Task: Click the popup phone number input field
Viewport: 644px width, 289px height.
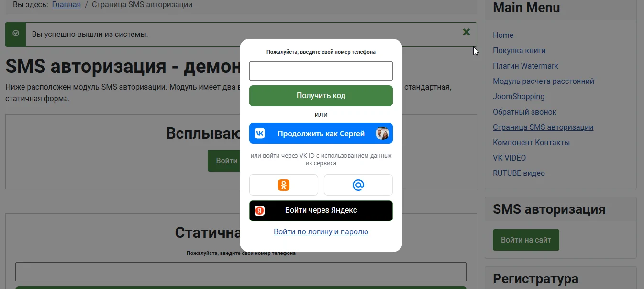Action: click(321, 71)
